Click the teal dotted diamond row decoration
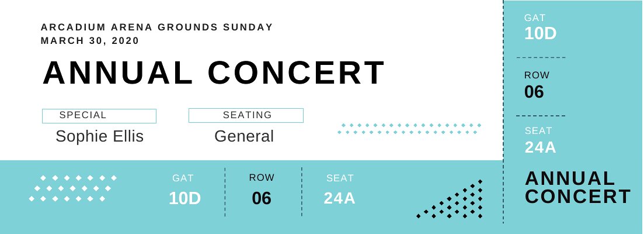Screen dimensions: 644x234 pos(409,129)
